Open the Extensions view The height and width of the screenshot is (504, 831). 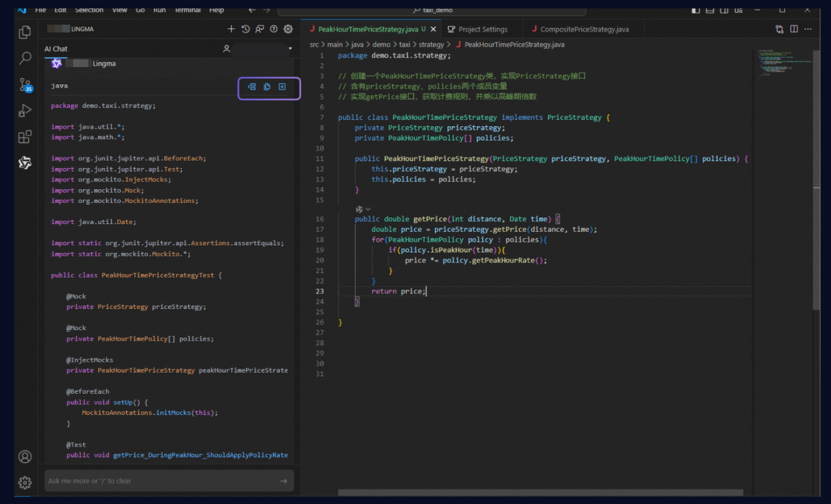point(25,137)
